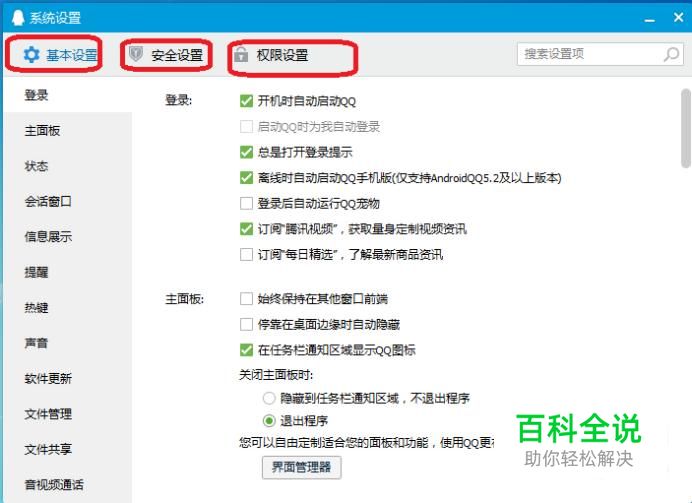Viewport: 692px width, 503px height.
Task: Open 文件共享 settings in sidebar
Action: click(48, 449)
